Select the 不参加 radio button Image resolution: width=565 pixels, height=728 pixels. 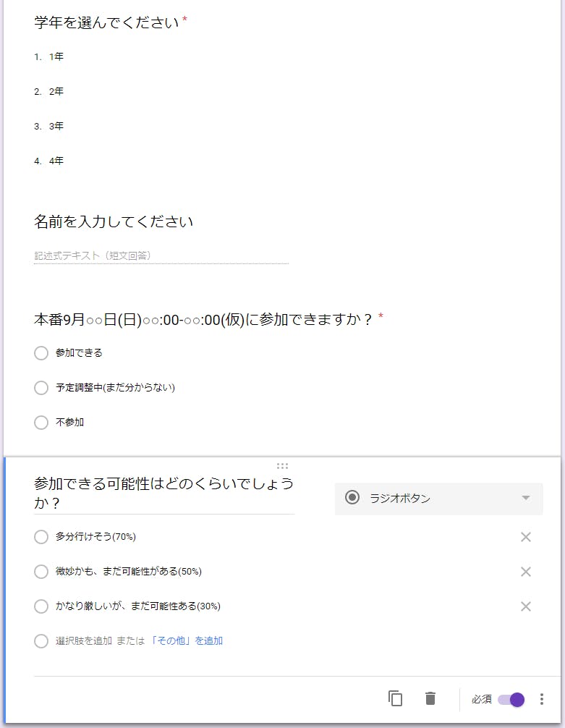point(41,422)
